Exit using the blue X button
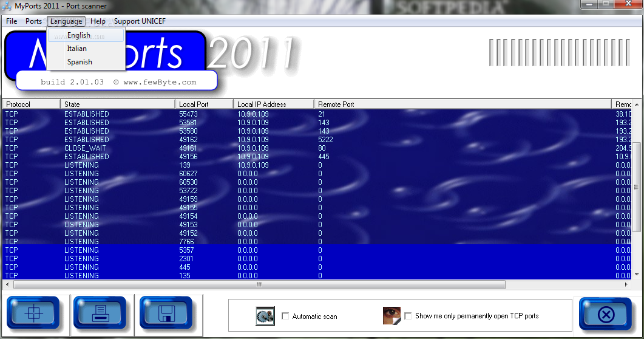Image resolution: width=644 pixels, height=339 pixels. (x=606, y=314)
